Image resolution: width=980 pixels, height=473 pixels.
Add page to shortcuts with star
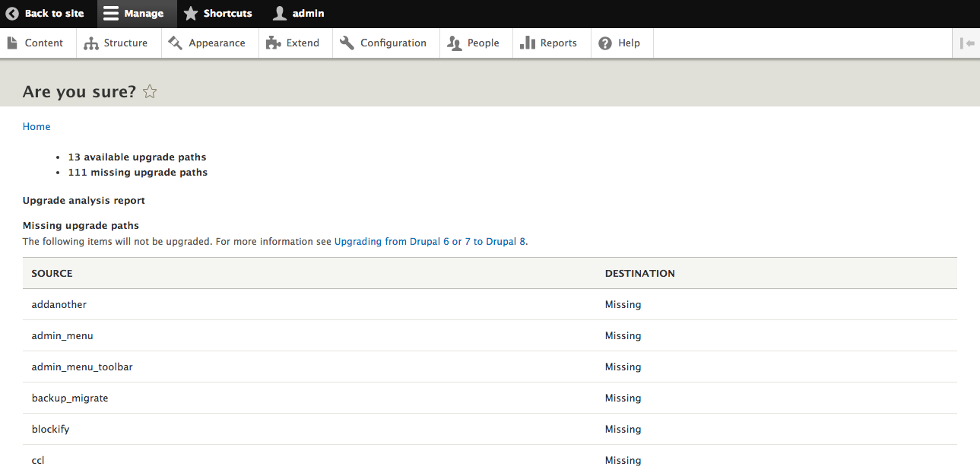tap(150, 92)
